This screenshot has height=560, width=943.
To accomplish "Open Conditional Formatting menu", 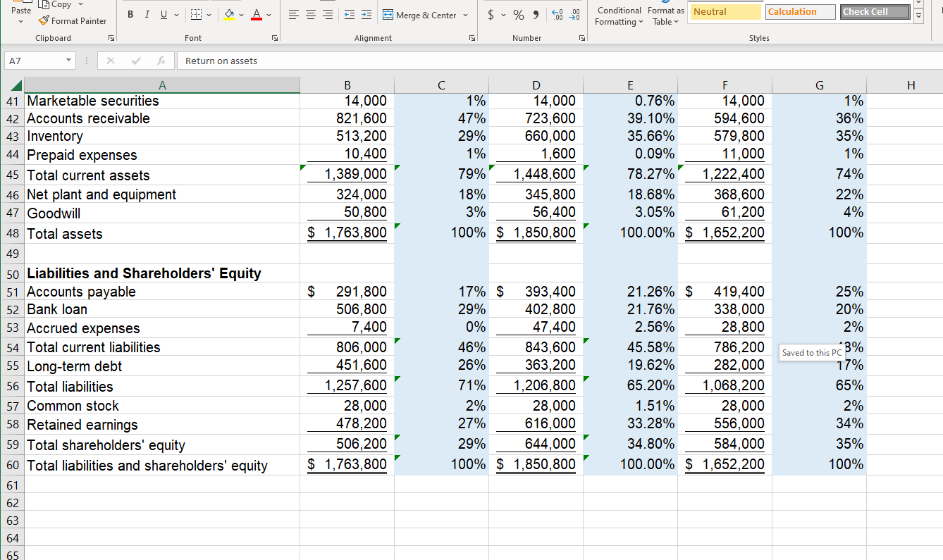I will [x=619, y=15].
